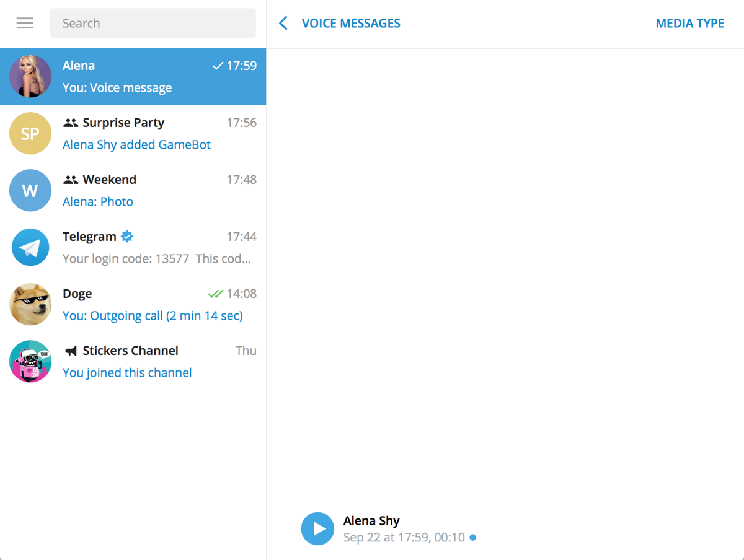Click the Telegram paper plane avatar
Screen dimensions: 744x560
pos(30,247)
